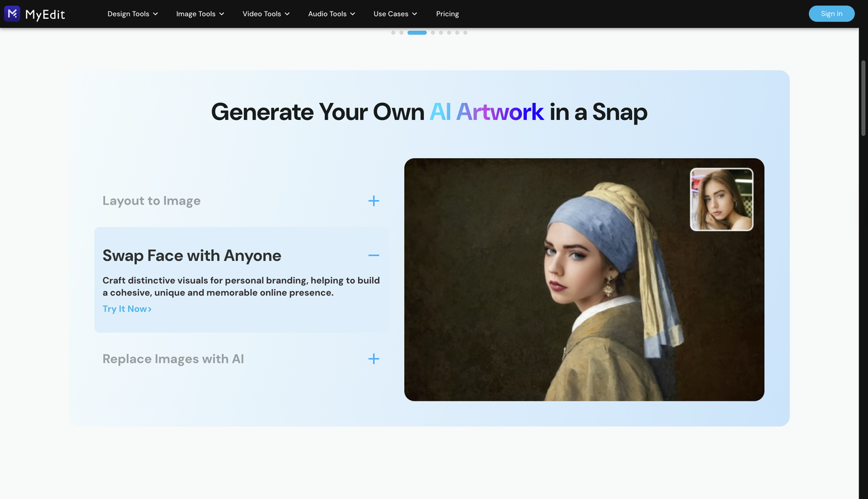Click the large face-swapped painting image
Screen dimensions: 868x499
click(584, 279)
